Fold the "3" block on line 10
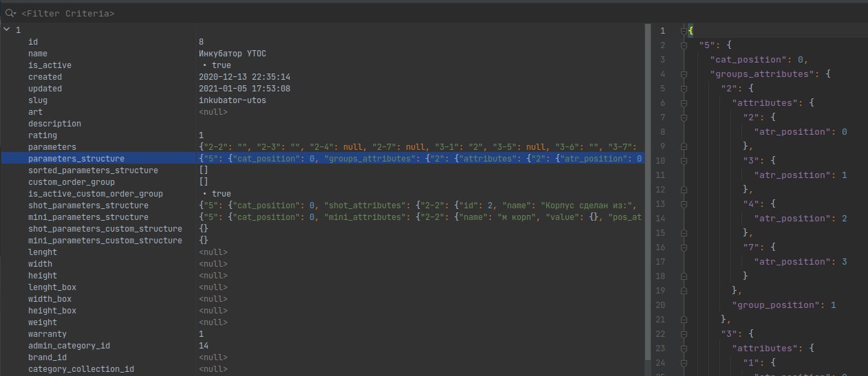The height and width of the screenshot is (376, 868). click(684, 161)
